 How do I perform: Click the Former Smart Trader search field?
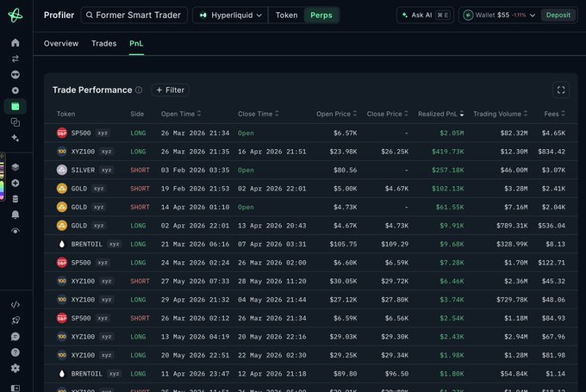[134, 16]
